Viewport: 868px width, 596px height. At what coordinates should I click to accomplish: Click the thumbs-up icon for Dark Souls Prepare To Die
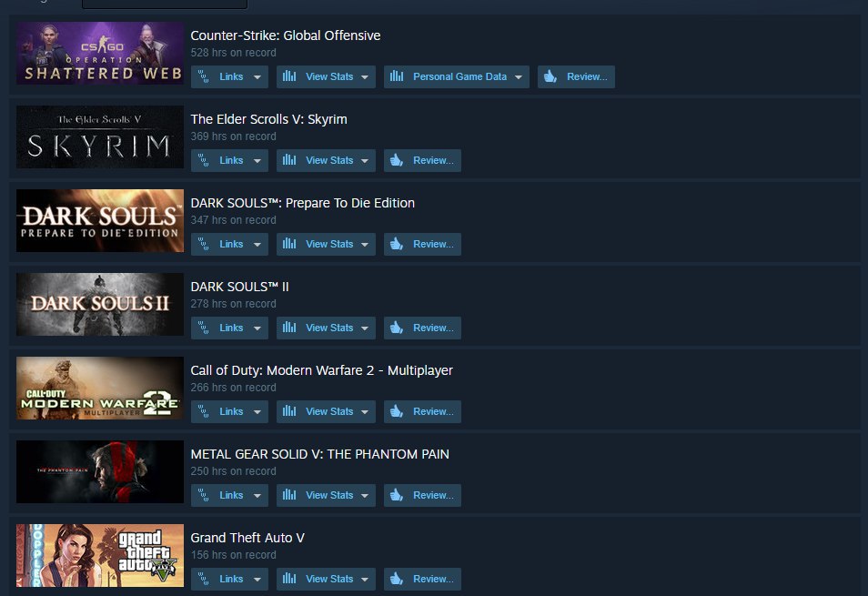tap(397, 244)
